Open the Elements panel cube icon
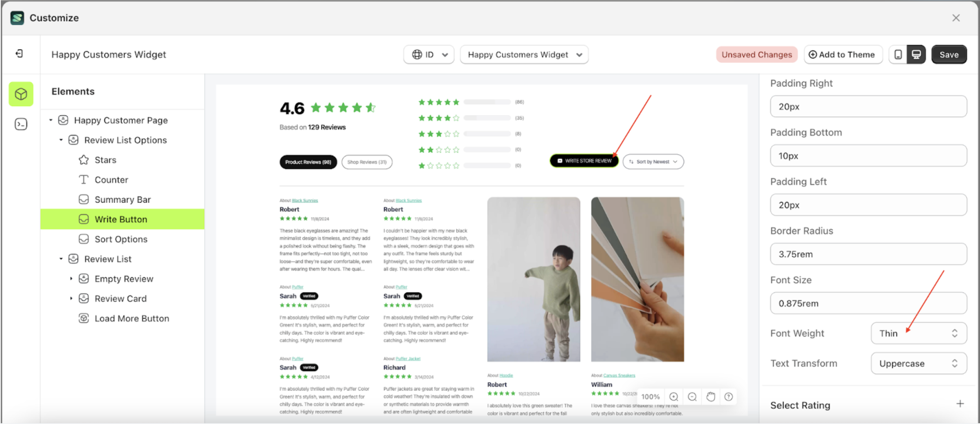 coord(20,94)
